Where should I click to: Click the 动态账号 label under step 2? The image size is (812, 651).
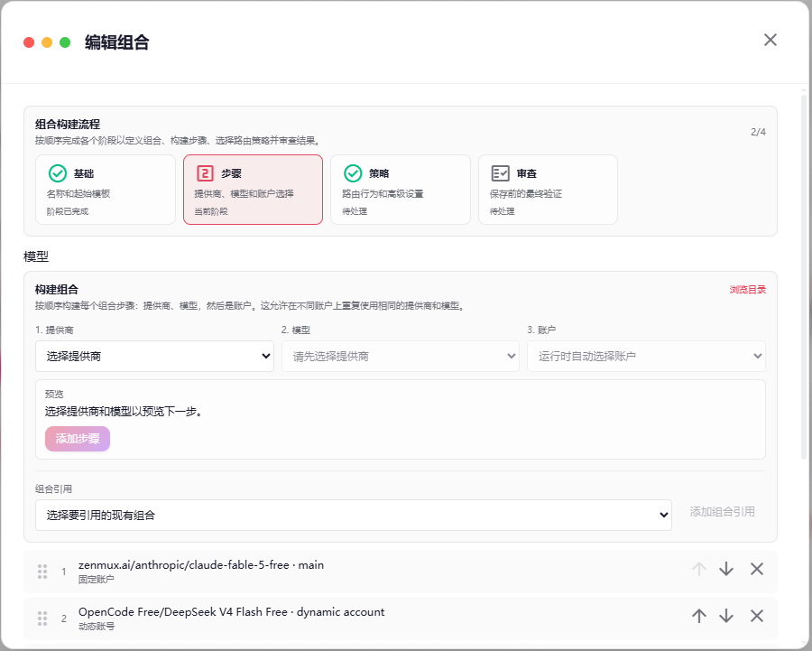pos(97,626)
